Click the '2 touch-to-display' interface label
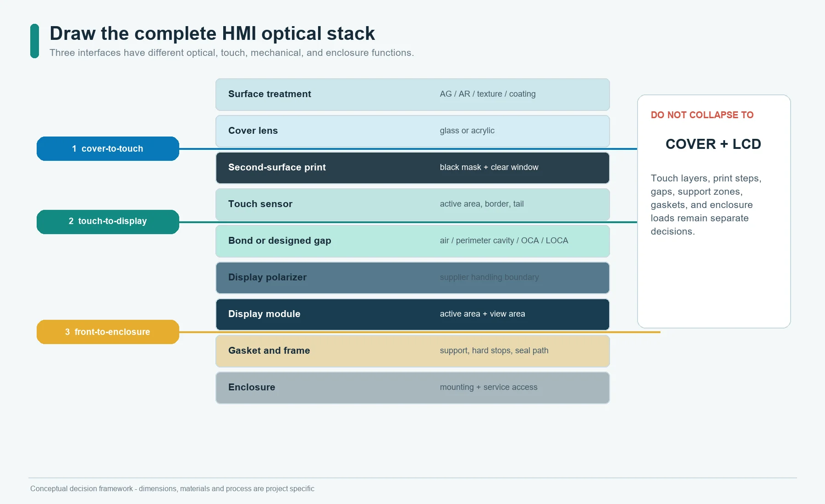This screenshot has width=825, height=504. pos(108,222)
